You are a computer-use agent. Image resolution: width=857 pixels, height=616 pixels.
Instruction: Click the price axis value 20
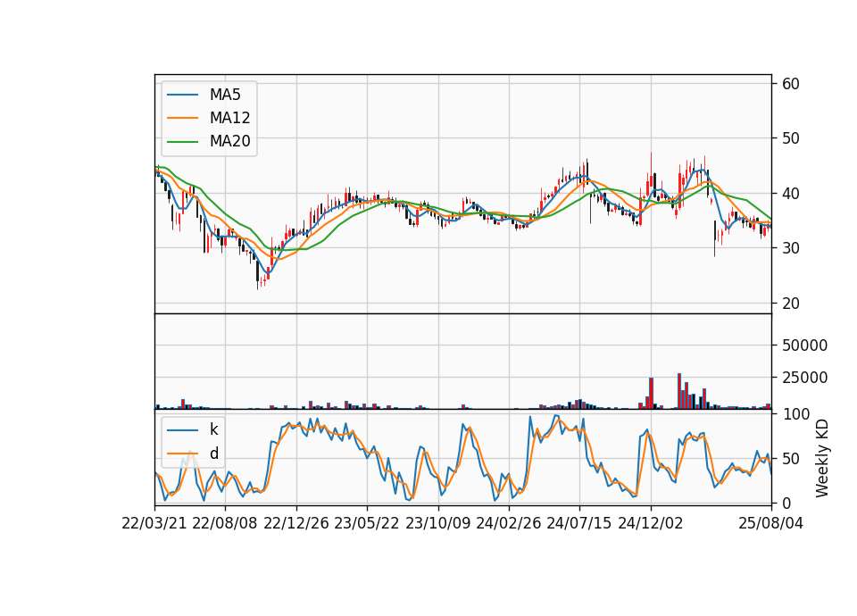coord(791,304)
